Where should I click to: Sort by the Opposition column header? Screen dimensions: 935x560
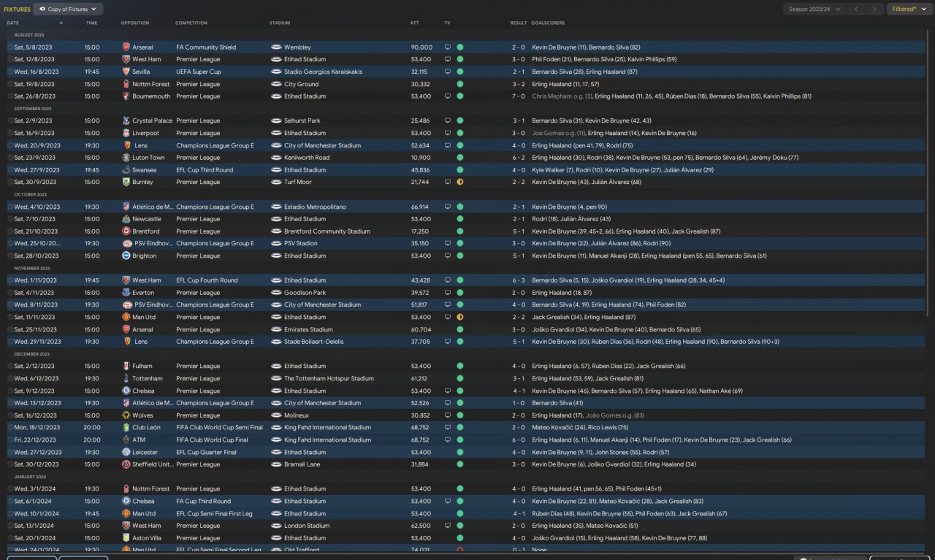[134, 23]
